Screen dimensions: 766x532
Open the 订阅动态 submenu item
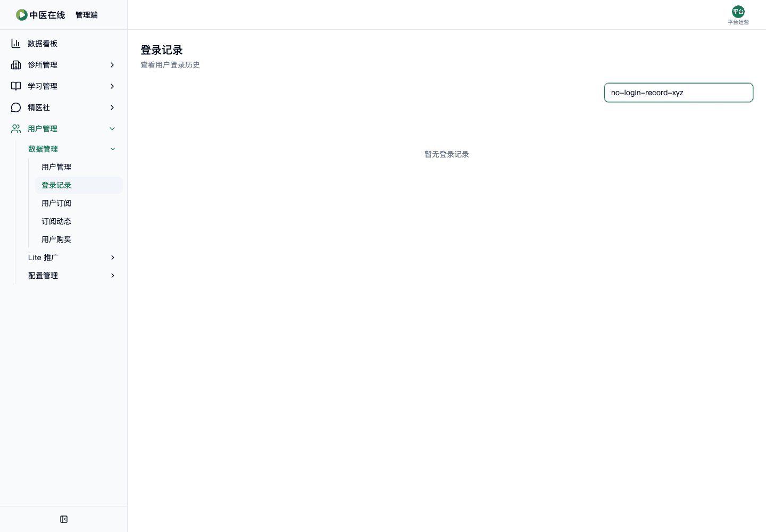tap(79, 221)
